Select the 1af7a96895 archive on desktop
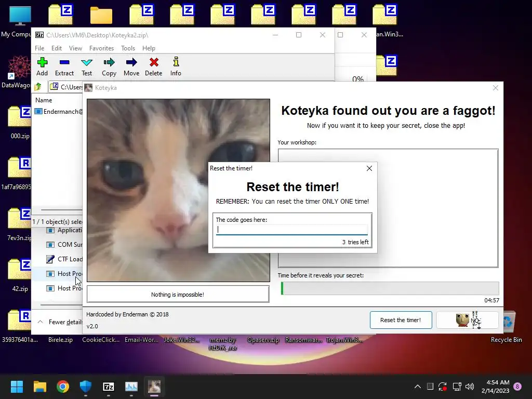The image size is (532, 399). [x=17, y=174]
